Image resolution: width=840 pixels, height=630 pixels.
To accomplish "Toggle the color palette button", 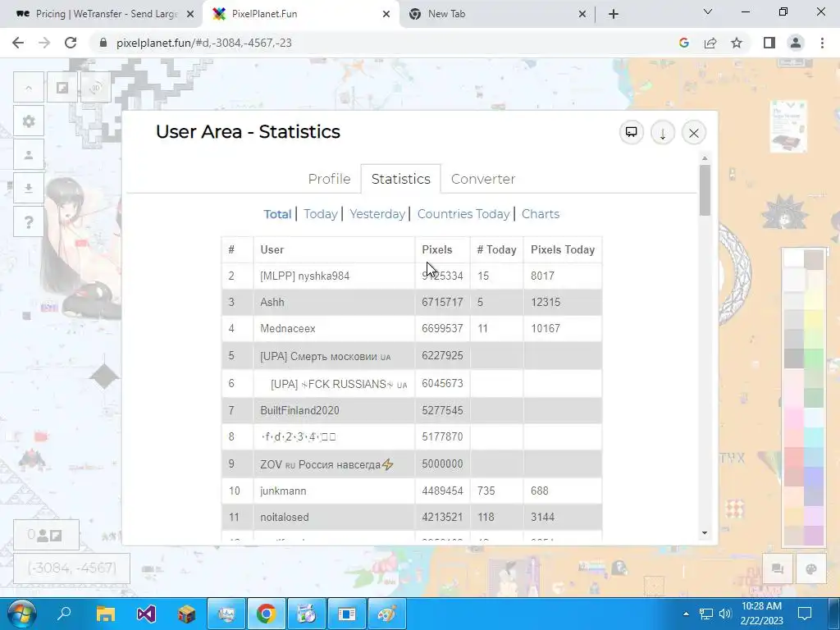I will click(811, 568).
